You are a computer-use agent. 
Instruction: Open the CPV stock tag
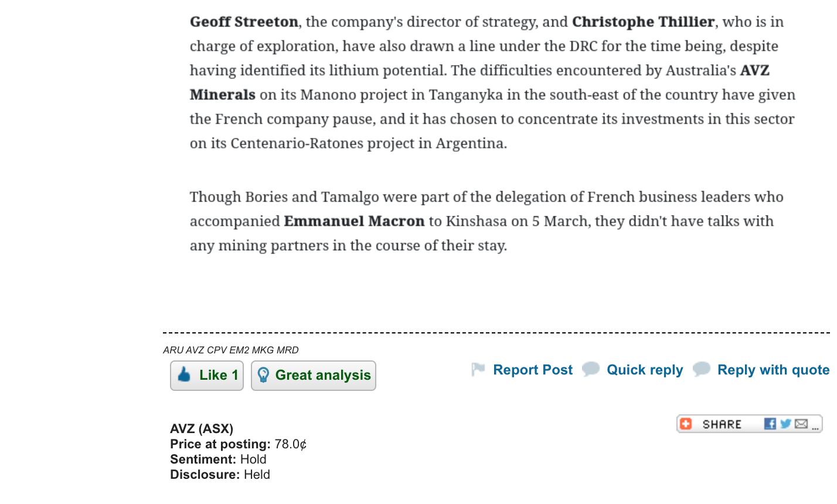click(x=216, y=350)
